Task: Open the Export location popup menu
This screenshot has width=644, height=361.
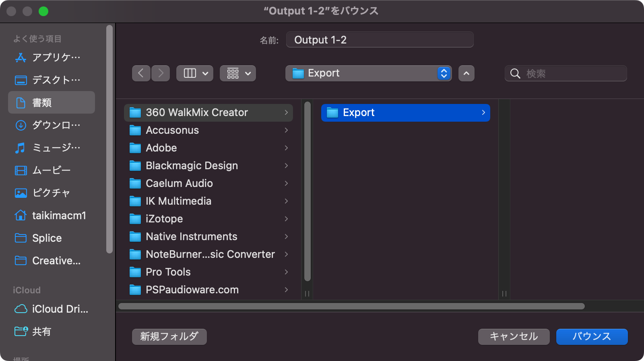Action: [369, 73]
